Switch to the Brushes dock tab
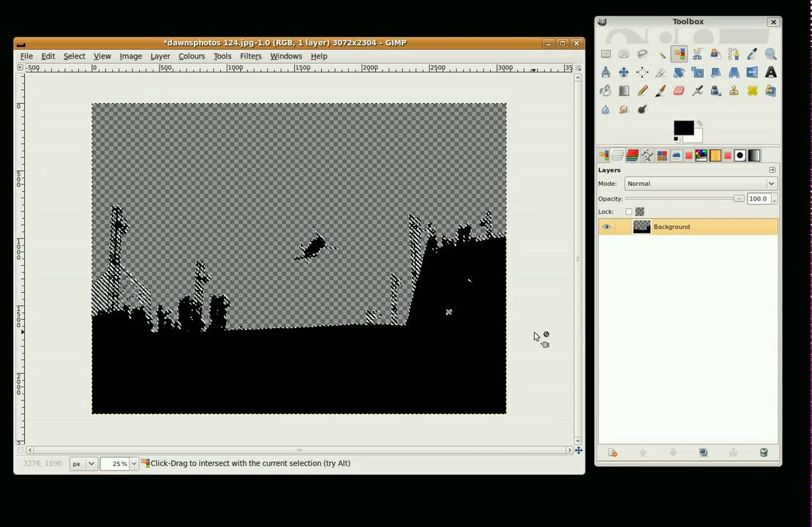The width and height of the screenshot is (812, 527). 740,155
